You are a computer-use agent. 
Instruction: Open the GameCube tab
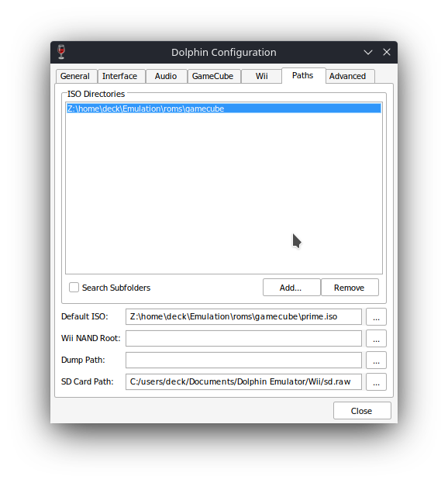click(213, 76)
